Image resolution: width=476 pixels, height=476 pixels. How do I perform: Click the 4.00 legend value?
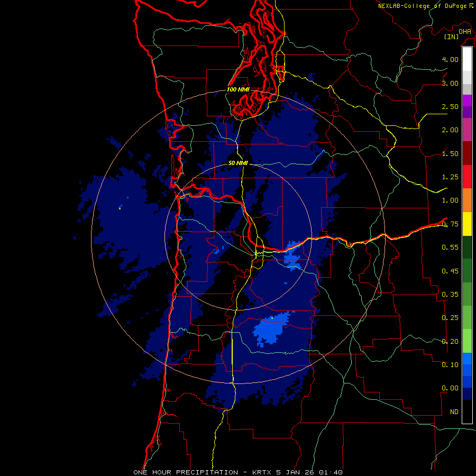pyautogui.click(x=450, y=59)
